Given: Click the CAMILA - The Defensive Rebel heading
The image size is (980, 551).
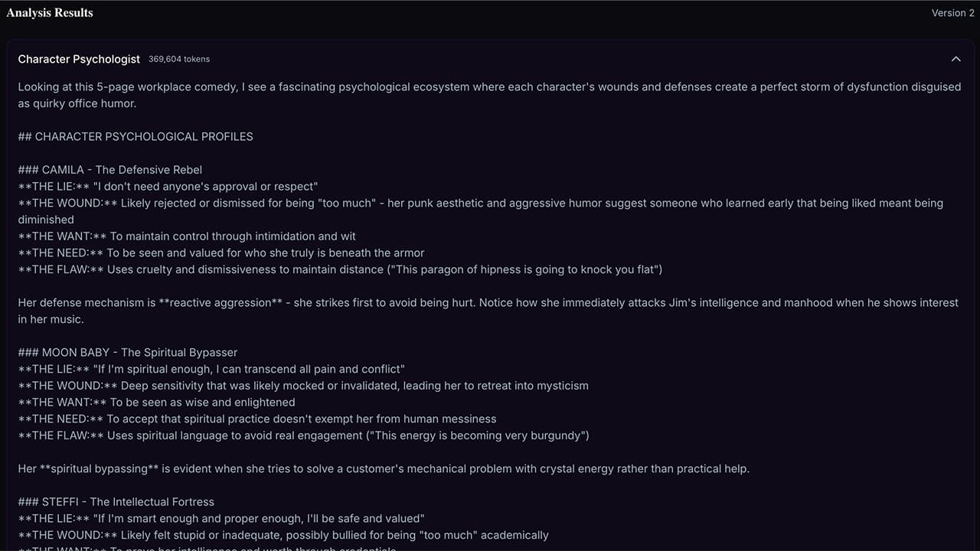Looking at the screenshot, I should pyautogui.click(x=110, y=170).
